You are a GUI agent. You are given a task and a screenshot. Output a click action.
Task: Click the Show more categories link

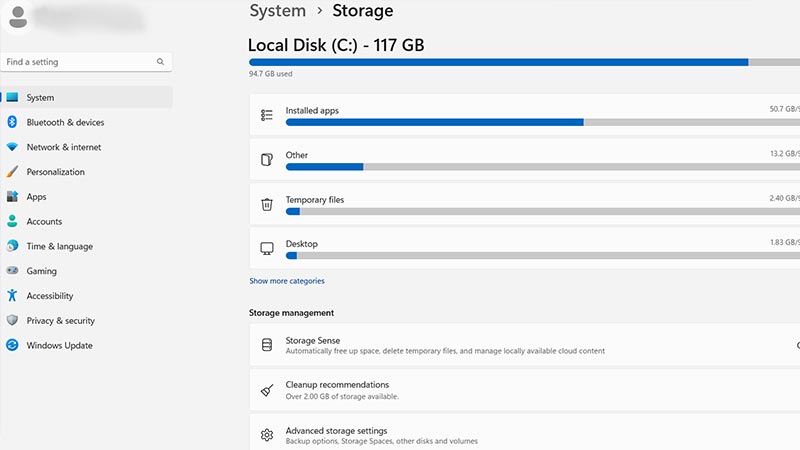287,281
